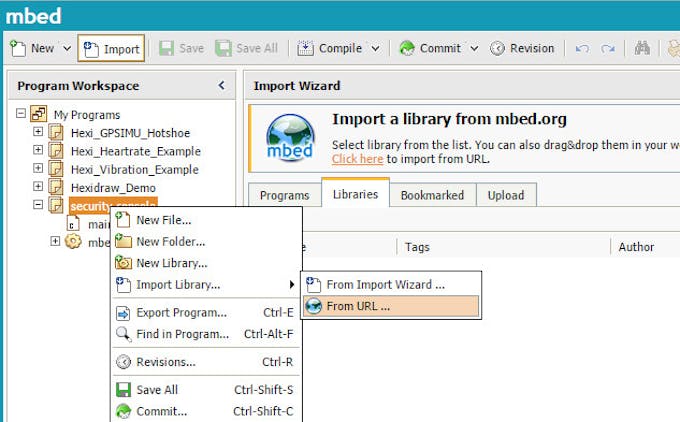Click the main C file icon
680x422 pixels.
(73, 224)
